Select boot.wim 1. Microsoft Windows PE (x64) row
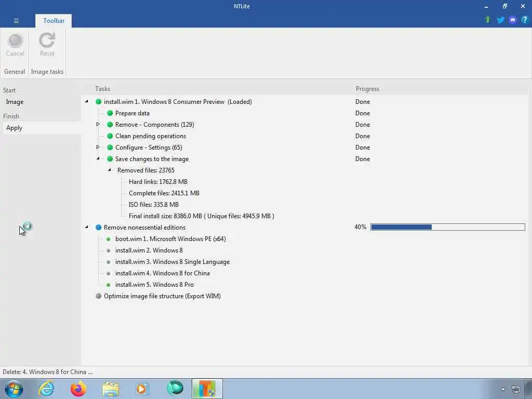This screenshot has width=532, height=399. 170,239
